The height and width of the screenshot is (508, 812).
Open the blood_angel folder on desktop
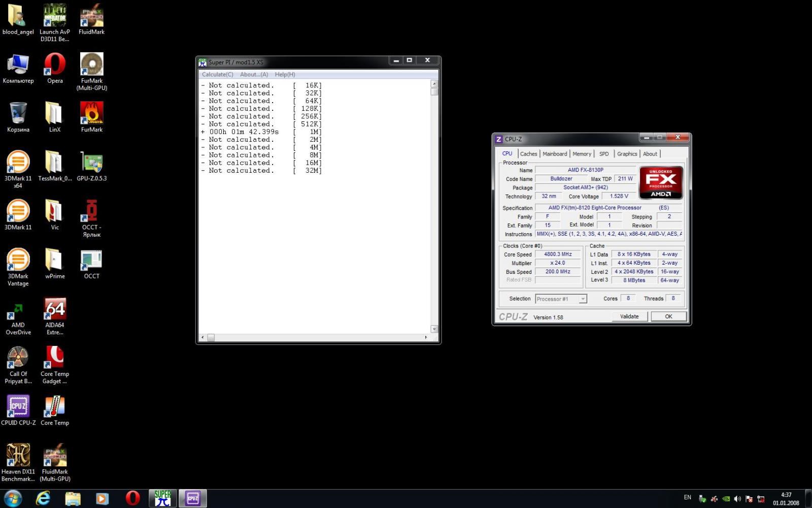pyautogui.click(x=18, y=20)
